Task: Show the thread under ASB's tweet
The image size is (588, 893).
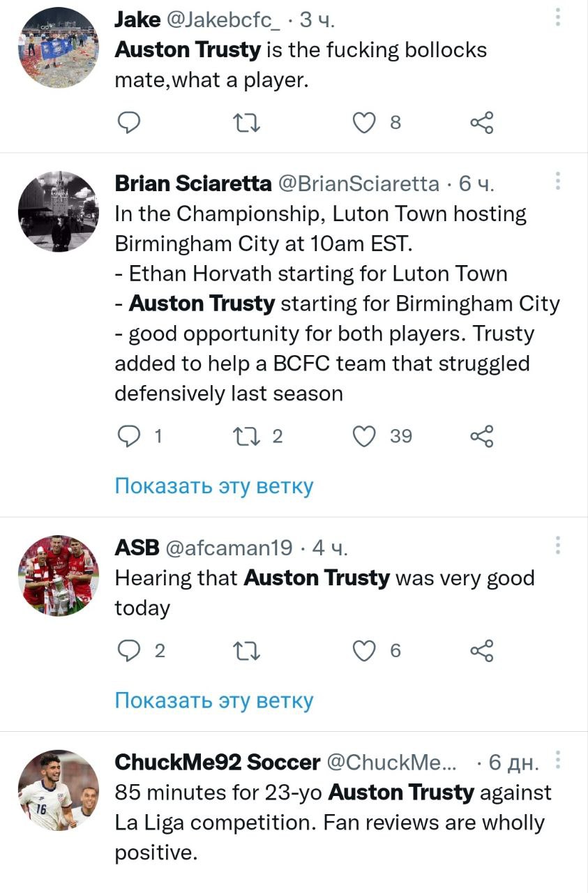Action: pos(214,700)
